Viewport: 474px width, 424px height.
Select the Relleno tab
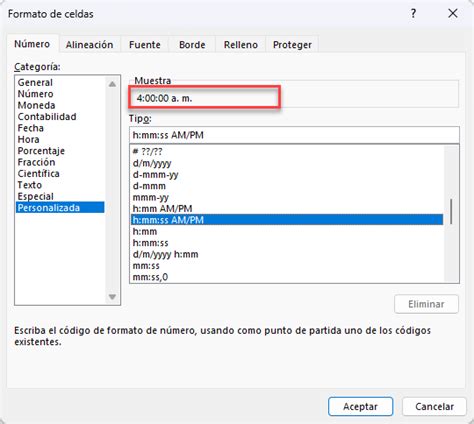(x=241, y=45)
